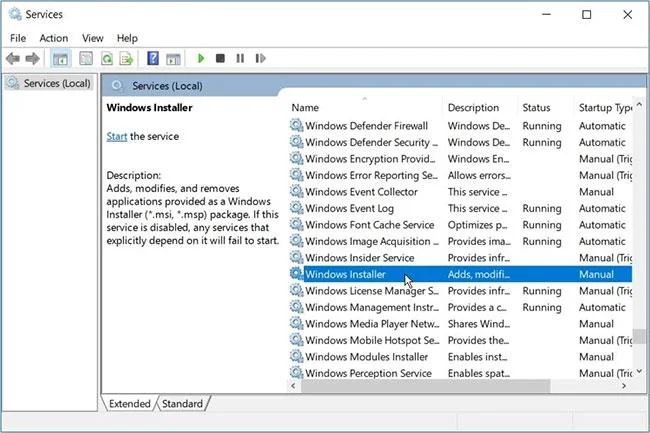The image size is (650, 433).
Task: Toggle the Show/Hide Action Pane icon
Action: (173, 59)
